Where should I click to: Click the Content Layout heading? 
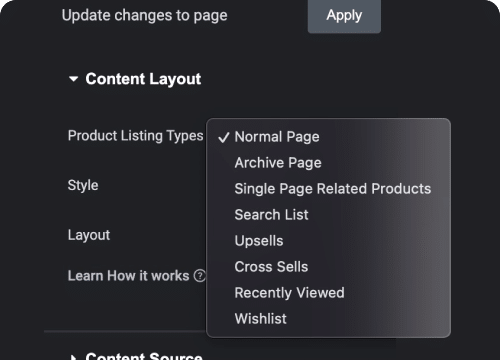coord(143,79)
